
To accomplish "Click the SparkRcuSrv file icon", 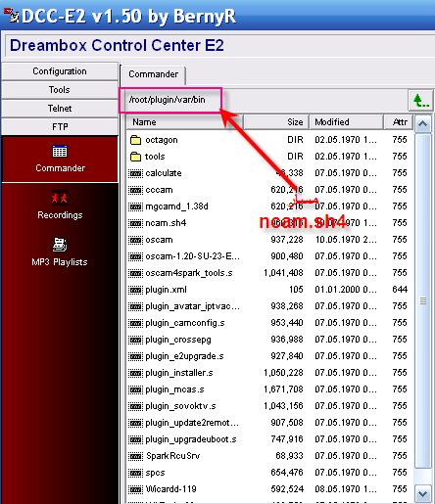I will coord(135,456).
